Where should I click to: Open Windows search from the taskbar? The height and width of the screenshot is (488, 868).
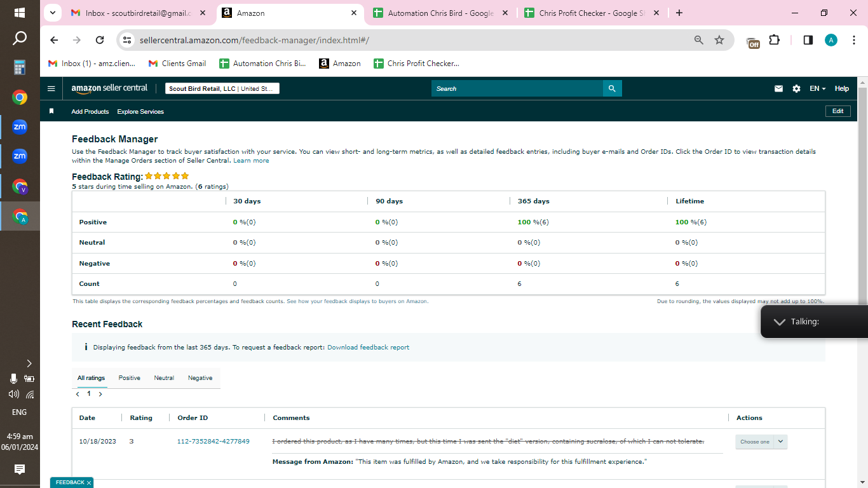[x=20, y=39]
